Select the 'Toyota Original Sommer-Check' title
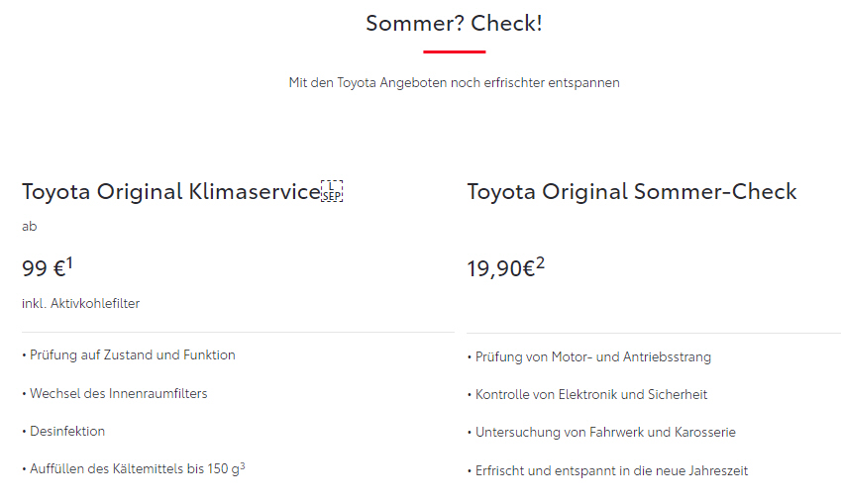 [632, 191]
